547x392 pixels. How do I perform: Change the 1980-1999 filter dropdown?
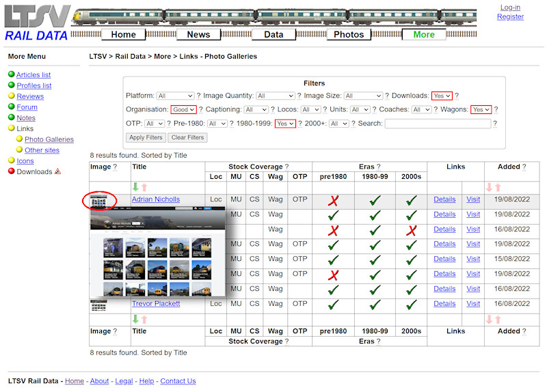(x=285, y=124)
